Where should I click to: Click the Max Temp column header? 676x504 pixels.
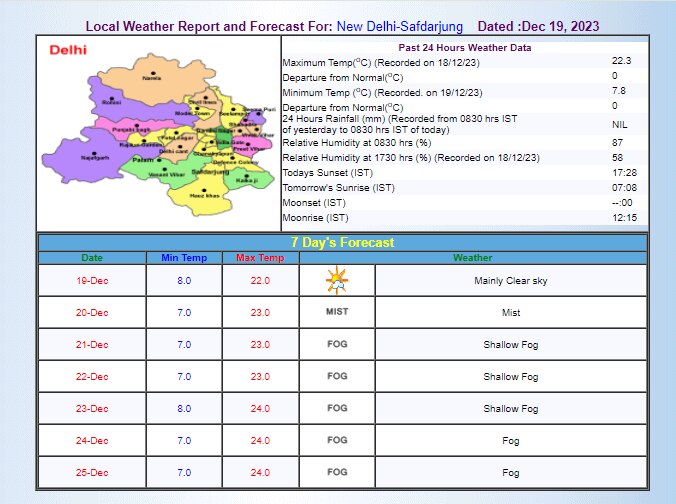click(x=260, y=258)
